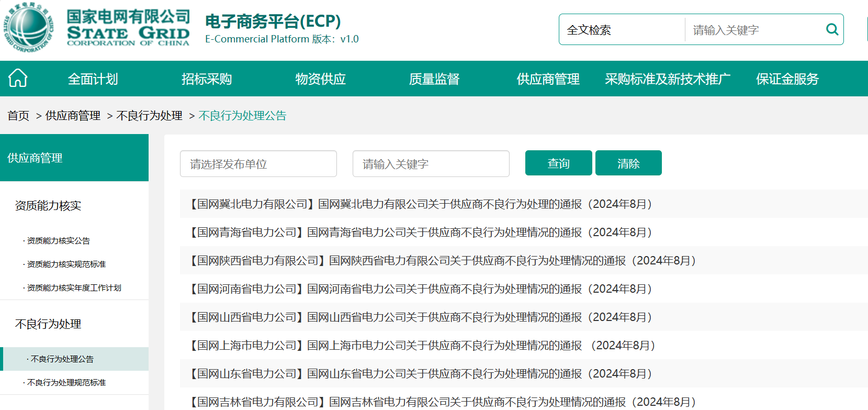Click the State Grid logo
The width and height of the screenshot is (868, 410).
97,27
